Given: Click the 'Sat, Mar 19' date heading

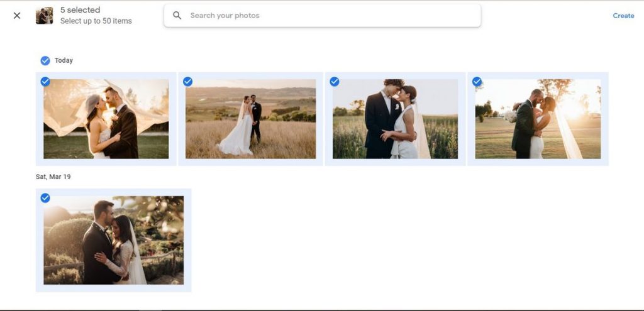Looking at the screenshot, I should [x=53, y=177].
